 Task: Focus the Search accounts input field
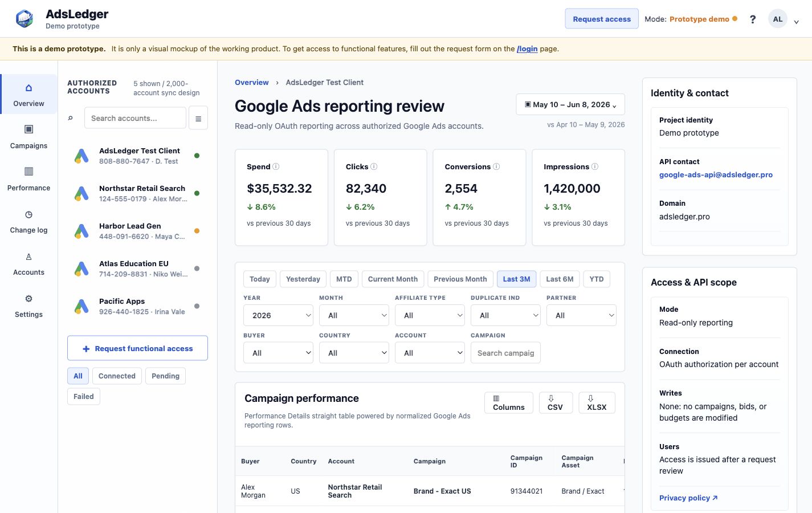pos(135,118)
